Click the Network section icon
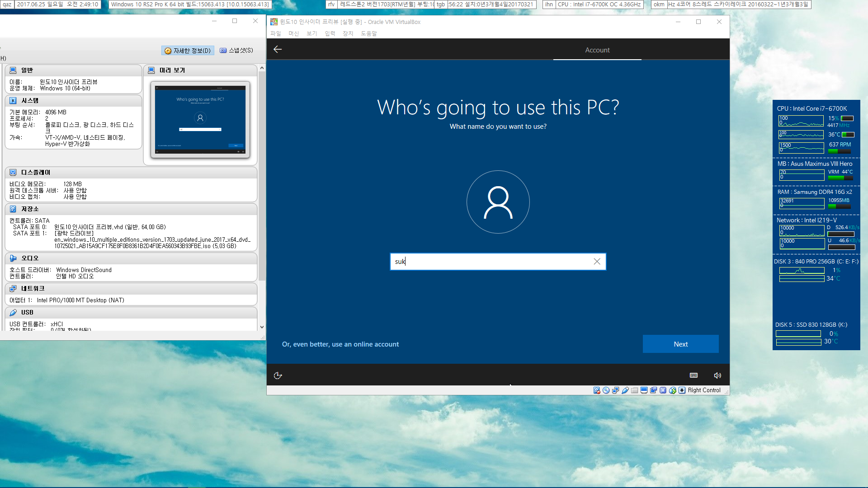Screen dimensions: 868x488 click(13, 288)
